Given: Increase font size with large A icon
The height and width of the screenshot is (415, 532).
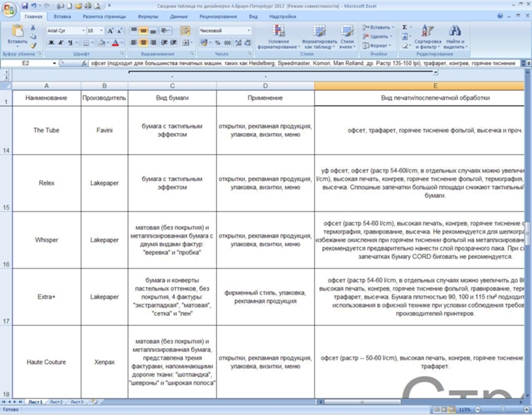Looking at the screenshot, I should point(110,31).
